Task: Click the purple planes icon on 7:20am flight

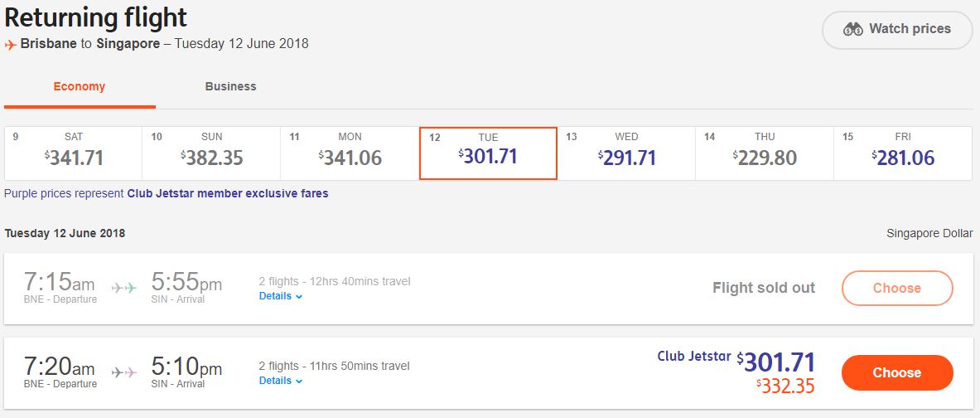Action: tap(123, 372)
